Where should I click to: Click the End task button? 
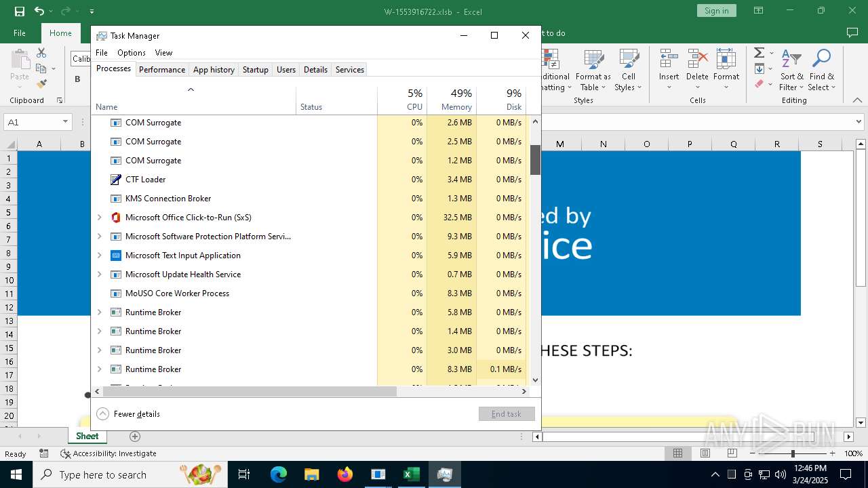point(507,413)
